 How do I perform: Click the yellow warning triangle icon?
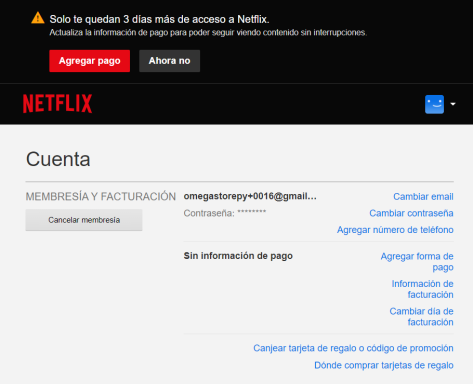tap(38, 18)
